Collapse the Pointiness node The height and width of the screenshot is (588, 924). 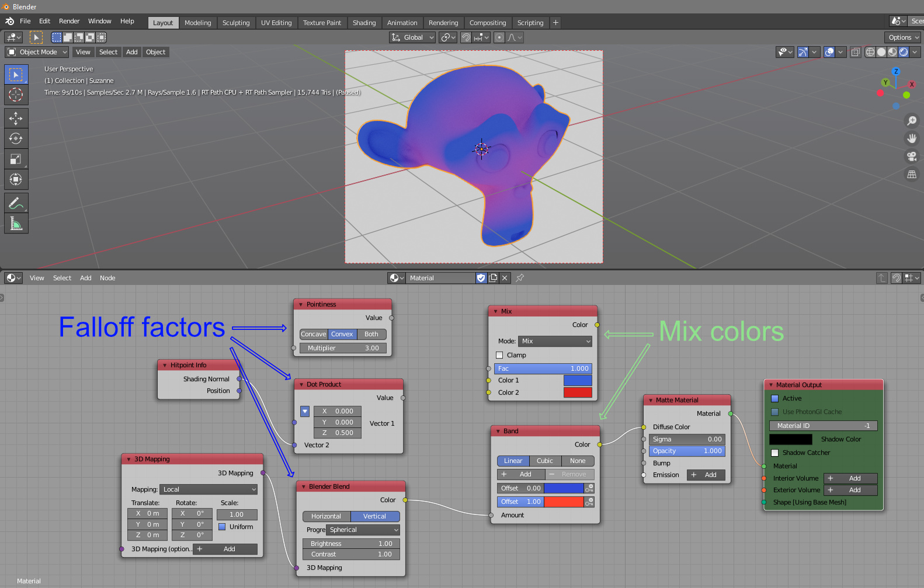(301, 304)
